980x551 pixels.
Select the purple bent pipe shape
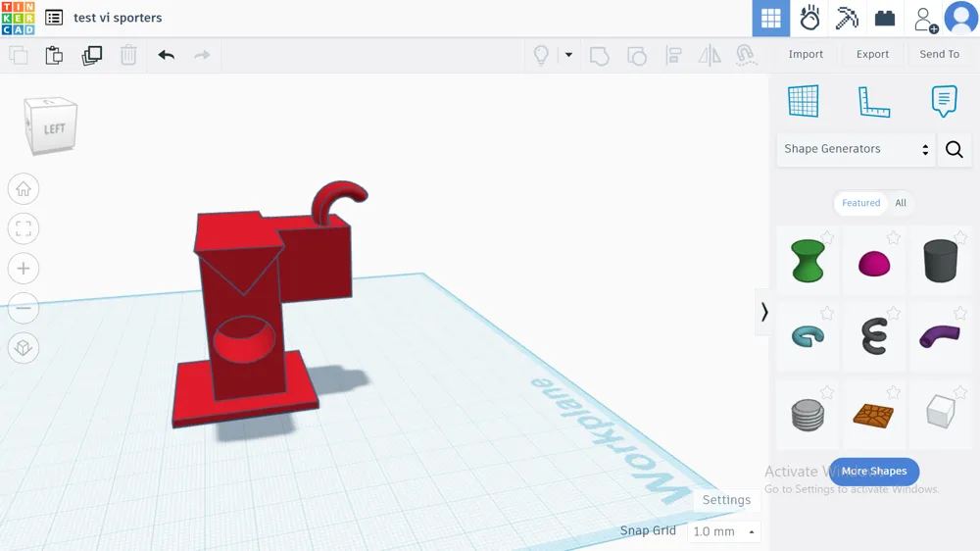tap(940, 336)
